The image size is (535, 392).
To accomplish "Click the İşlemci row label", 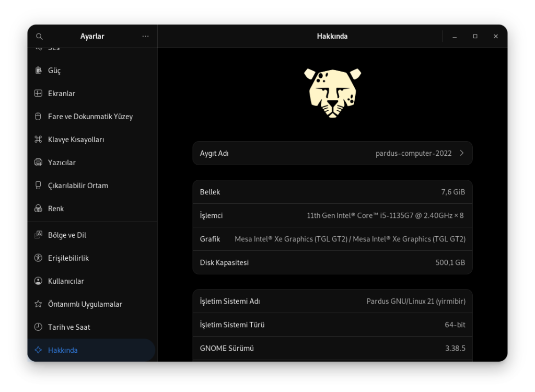I will [x=211, y=215].
